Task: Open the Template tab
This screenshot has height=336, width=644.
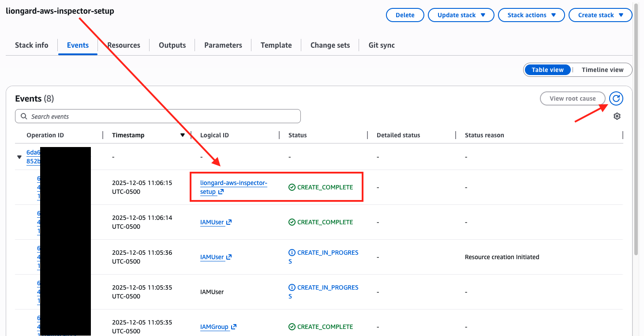Action: point(276,45)
